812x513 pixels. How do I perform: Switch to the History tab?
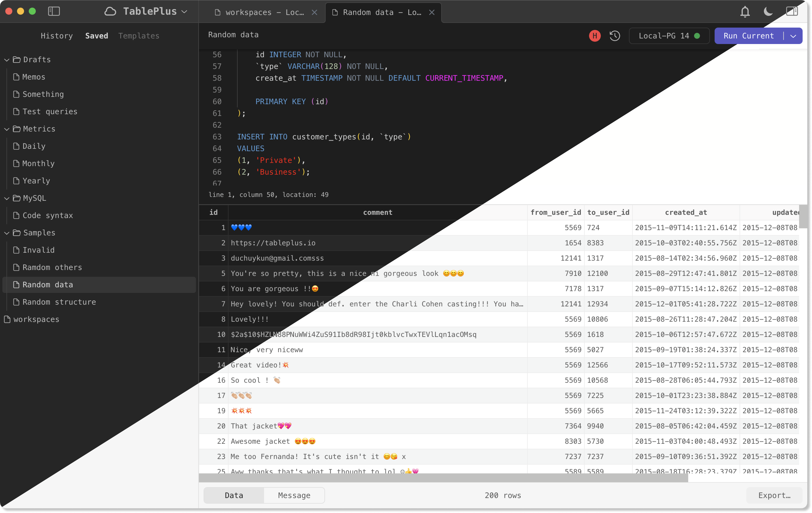click(57, 36)
